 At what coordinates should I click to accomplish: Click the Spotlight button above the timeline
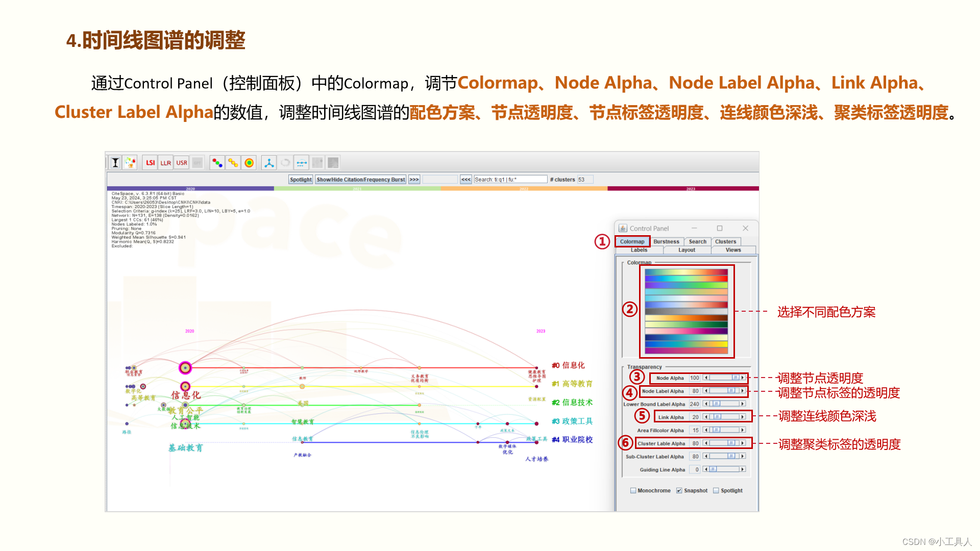[301, 180]
